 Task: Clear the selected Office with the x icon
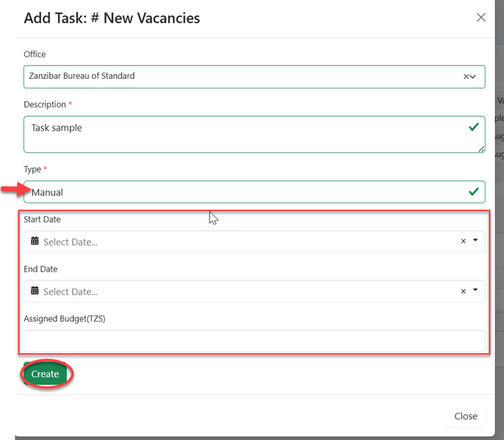465,77
